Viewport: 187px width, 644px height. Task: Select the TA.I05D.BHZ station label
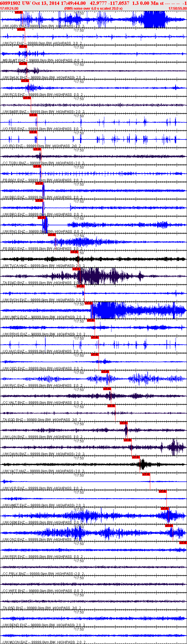point(13,608)
